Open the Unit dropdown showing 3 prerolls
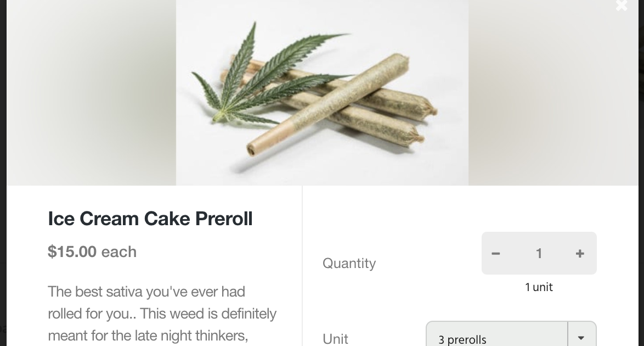 (x=496, y=337)
